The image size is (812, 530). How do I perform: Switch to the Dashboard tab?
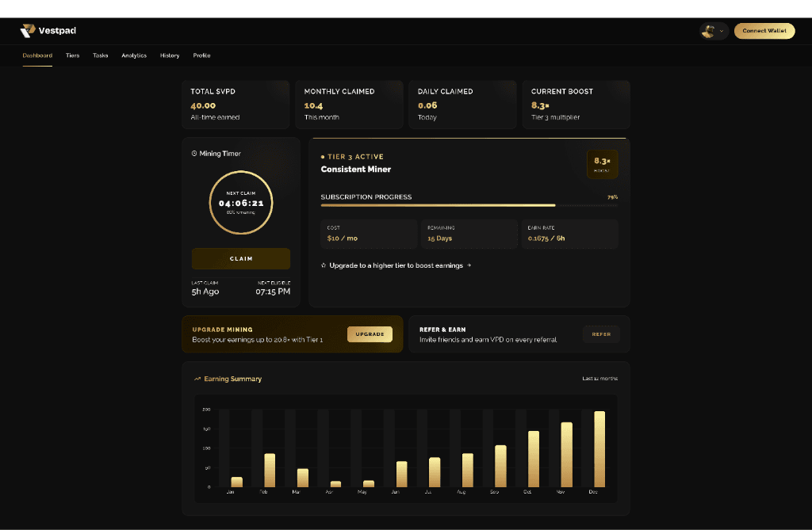tap(37, 55)
